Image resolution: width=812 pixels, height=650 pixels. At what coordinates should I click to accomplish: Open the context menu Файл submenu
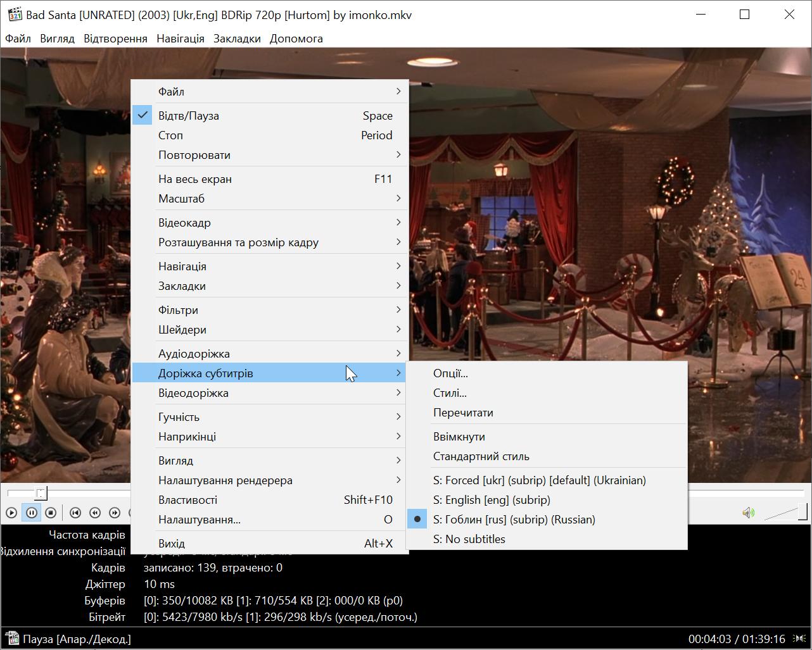(x=270, y=92)
